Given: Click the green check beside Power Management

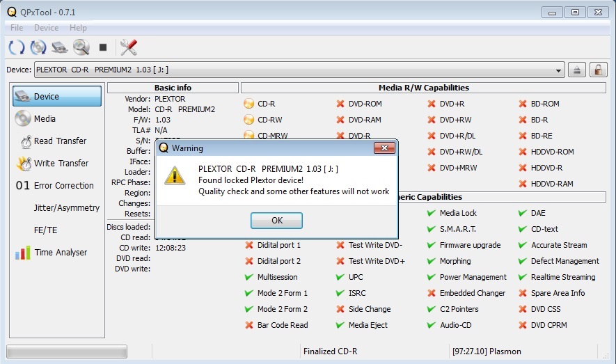Looking at the screenshot, I should coord(432,277).
